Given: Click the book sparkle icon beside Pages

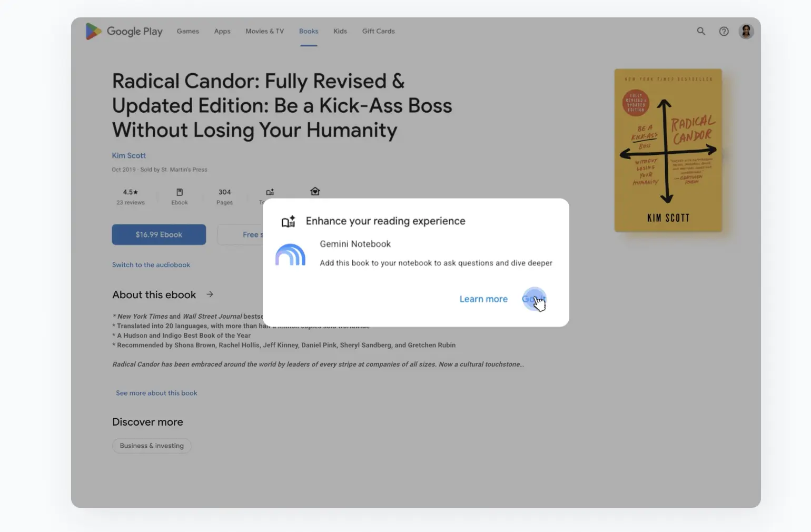Looking at the screenshot, I should click(270, 192).
